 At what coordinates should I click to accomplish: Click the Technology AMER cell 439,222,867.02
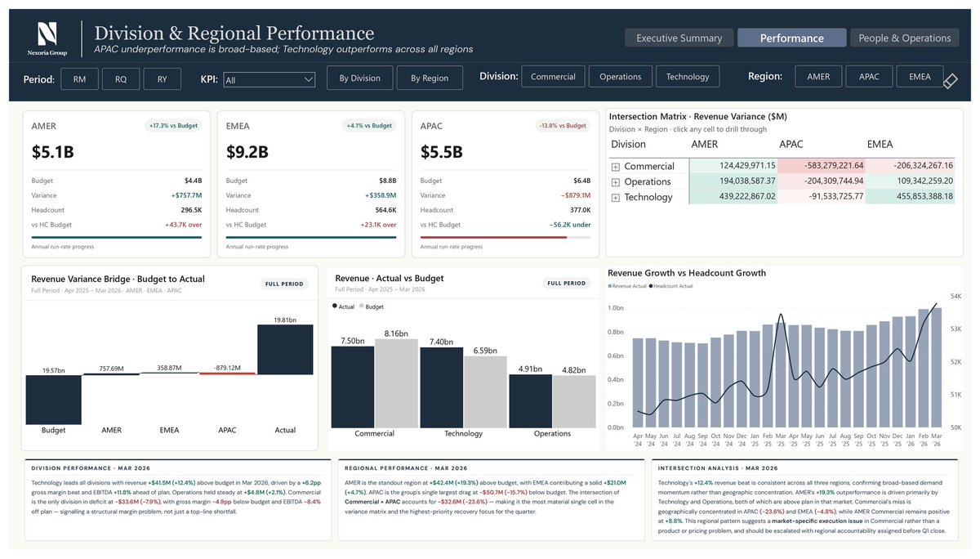[733, 197]
